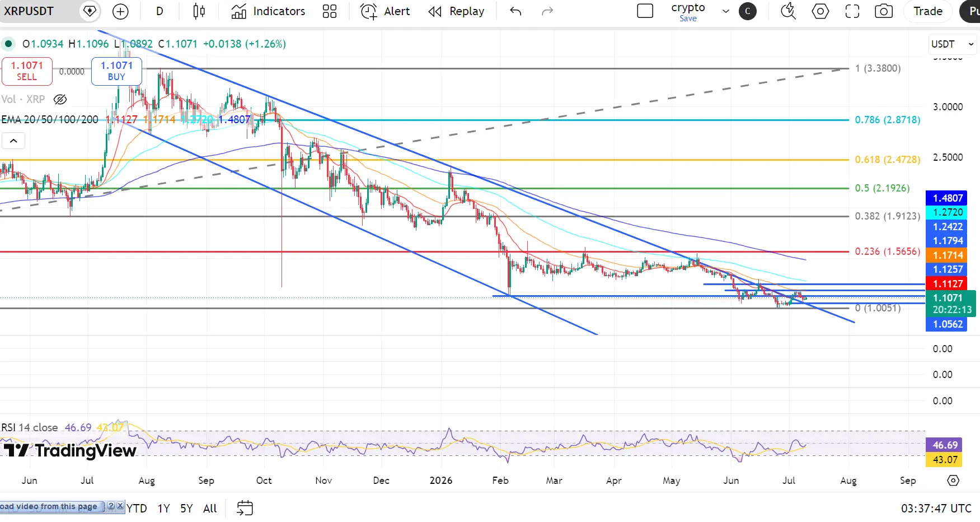Click the 0.5 (2.1926) Fibonacci level

(x=882, y=188)
